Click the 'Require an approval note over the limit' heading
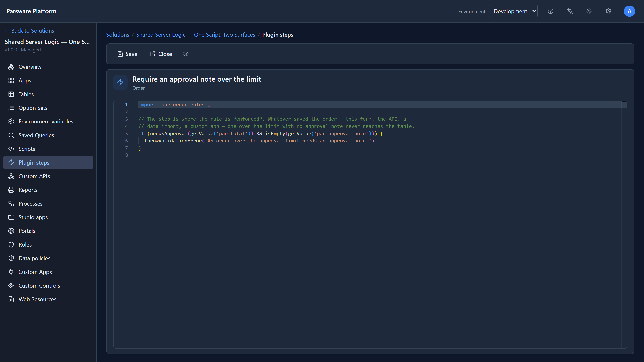 click(196, 79)
